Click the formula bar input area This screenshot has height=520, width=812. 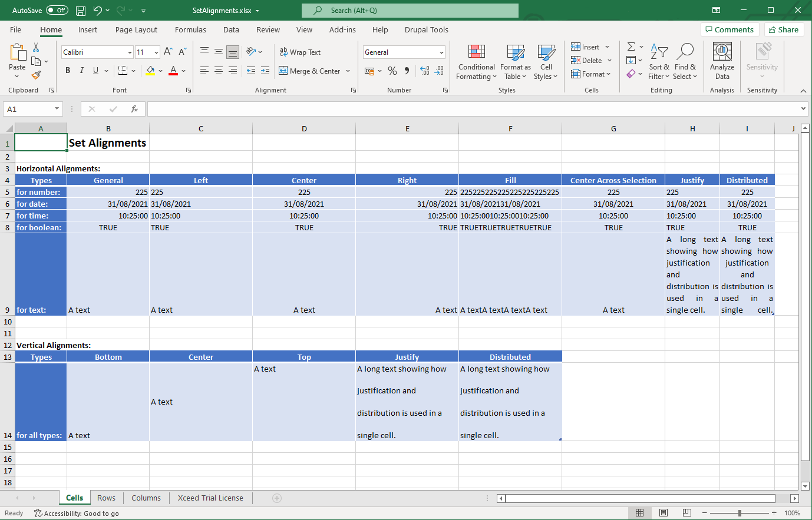coord(473,109)
